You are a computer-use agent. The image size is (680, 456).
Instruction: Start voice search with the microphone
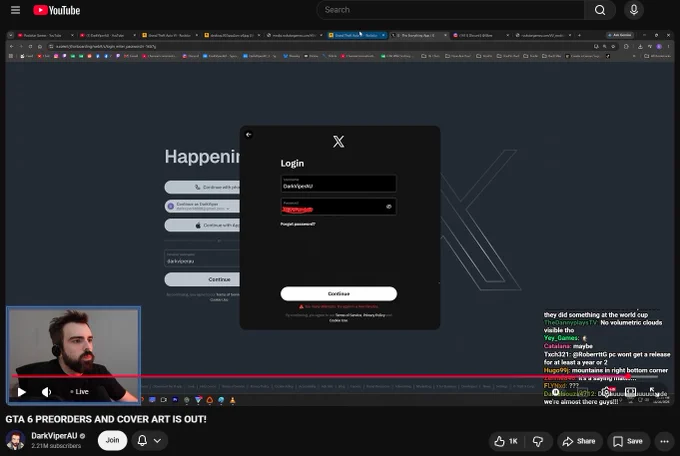(634, 10)
